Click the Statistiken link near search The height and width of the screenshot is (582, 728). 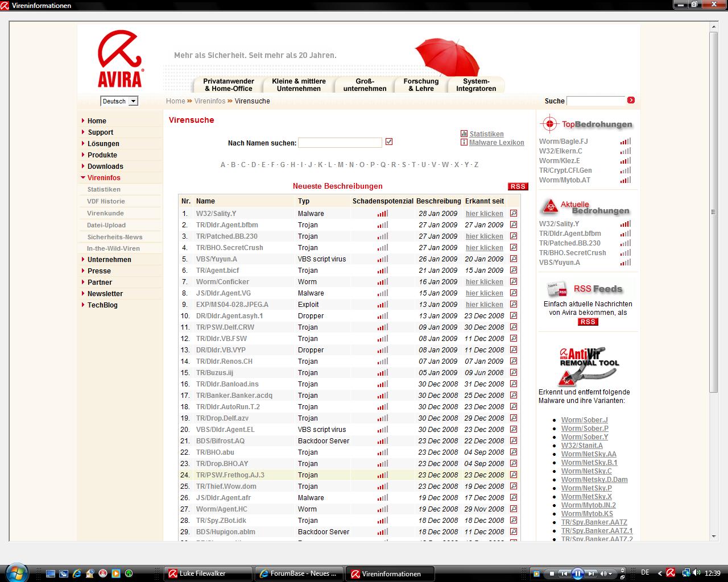pyautogui.click(x=486, y=134)
